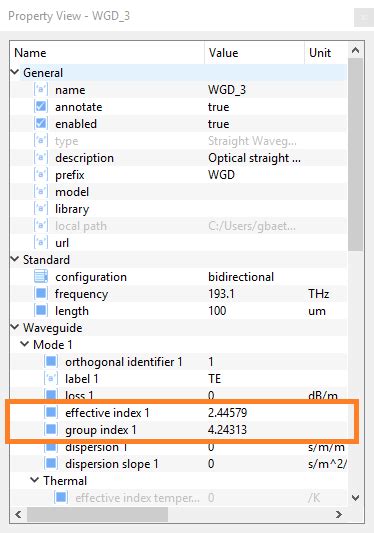Click the string icon beside local path
This screenshot has width=374, height=533.
click(x=41, y=225)
